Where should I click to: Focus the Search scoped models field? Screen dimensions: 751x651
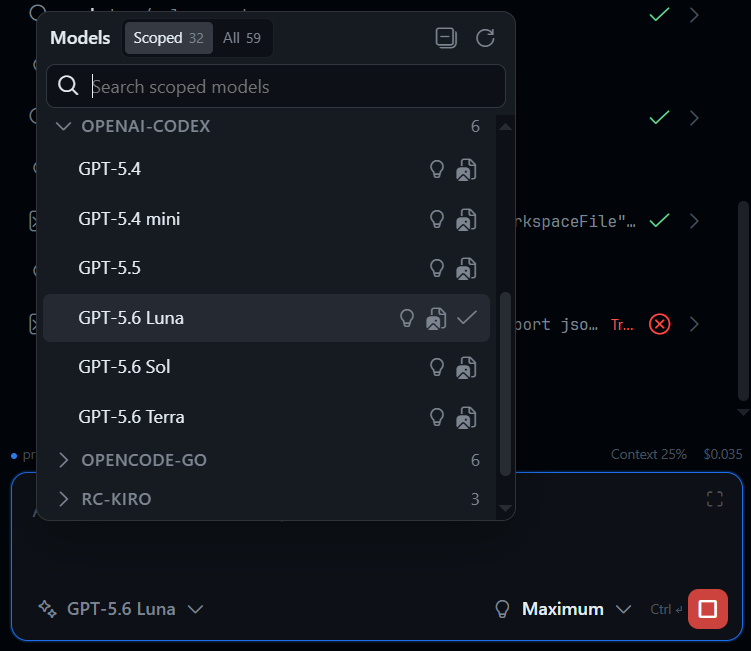coord(276,86)
